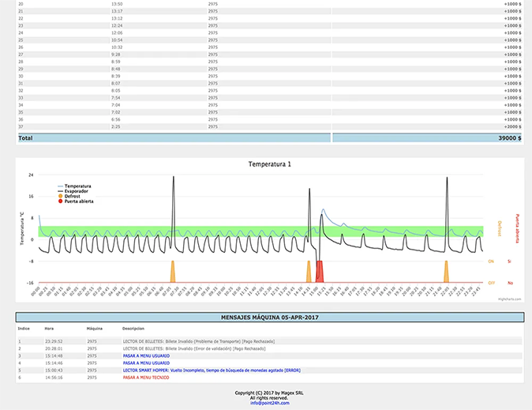Select the PASAR A MENU TECNICO message
The width and height of the screenshot is (532, 410).
pos(144,376)
